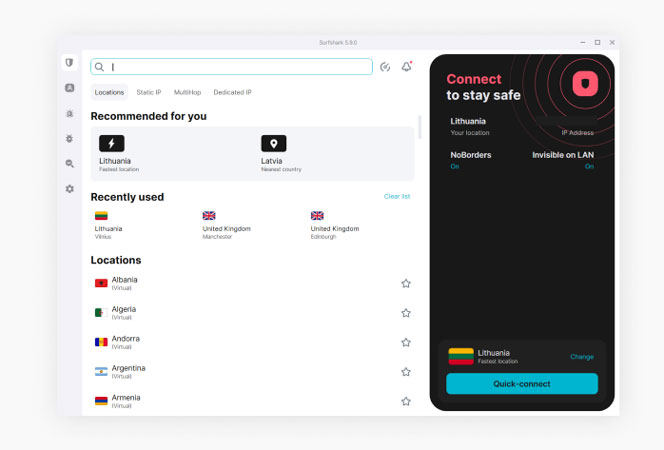The image size is (664, 450).
Task: Click into the location search field
Action: click(232, 67)
